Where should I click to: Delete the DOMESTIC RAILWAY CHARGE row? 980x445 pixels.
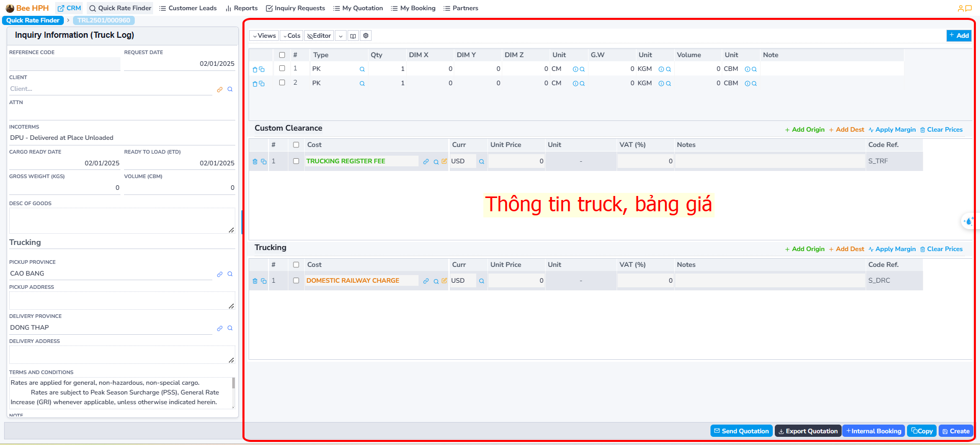[x=255, y=281]
